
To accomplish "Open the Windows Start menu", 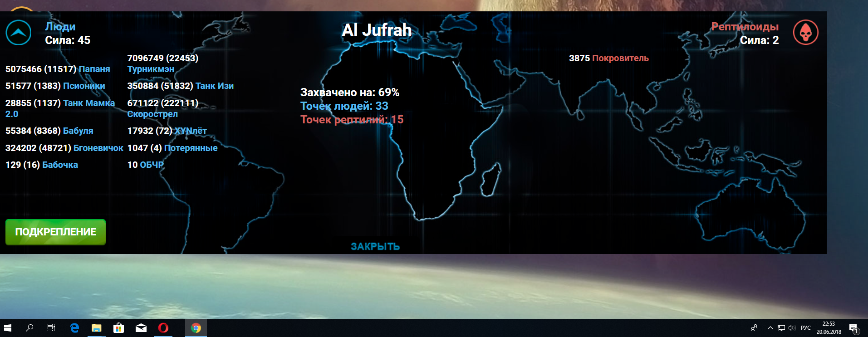I will [x=8, y=328].
